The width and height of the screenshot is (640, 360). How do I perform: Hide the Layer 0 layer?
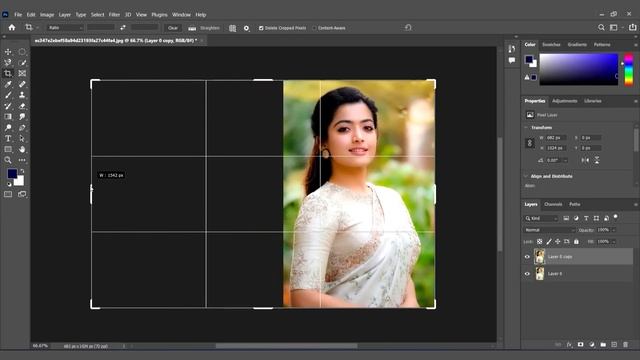click(x=527, y=273)
